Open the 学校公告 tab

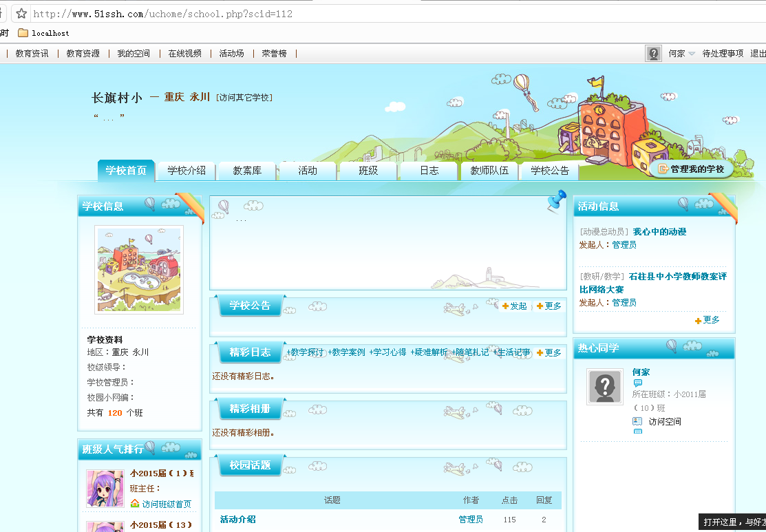550,171
